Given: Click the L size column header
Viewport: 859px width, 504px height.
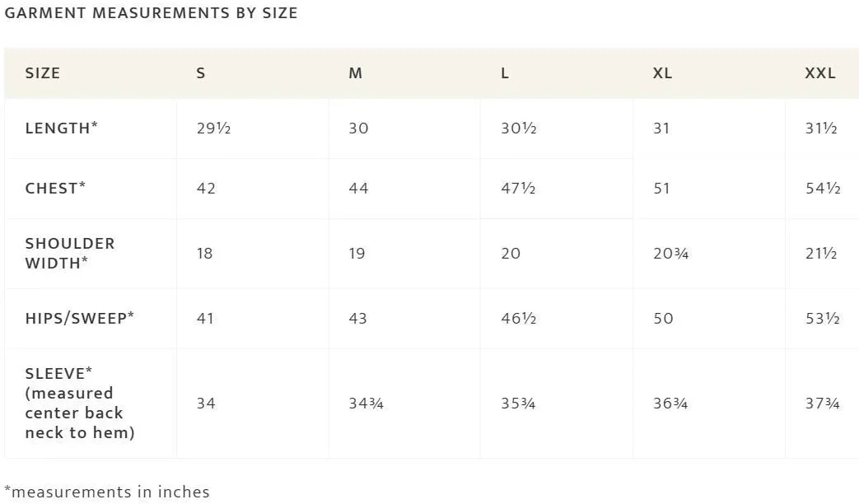Looking at the screenshot, I should point(505,72).
